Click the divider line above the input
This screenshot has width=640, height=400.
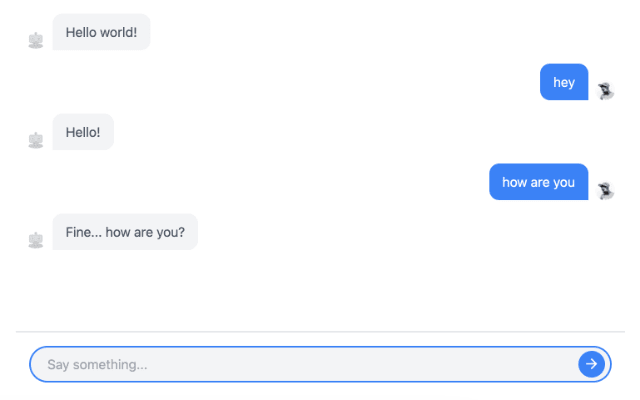tap(320, 332)
